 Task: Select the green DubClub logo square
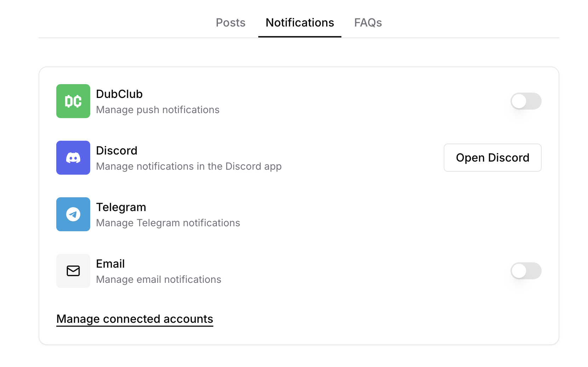coord(73,101)
